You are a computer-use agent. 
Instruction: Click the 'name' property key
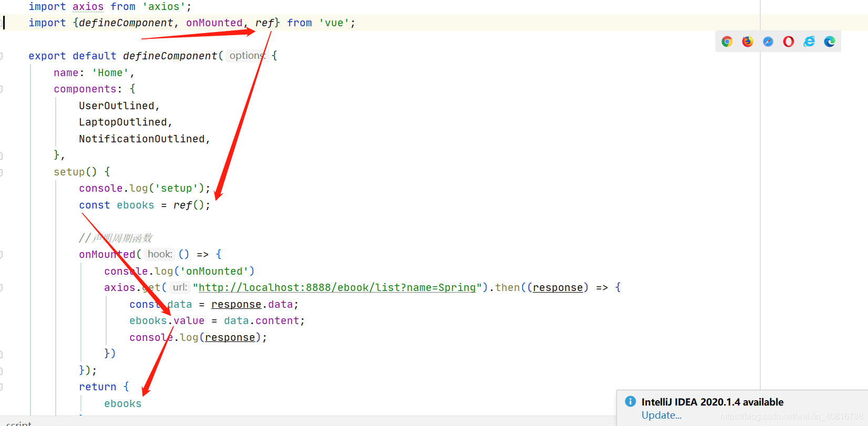66,72
